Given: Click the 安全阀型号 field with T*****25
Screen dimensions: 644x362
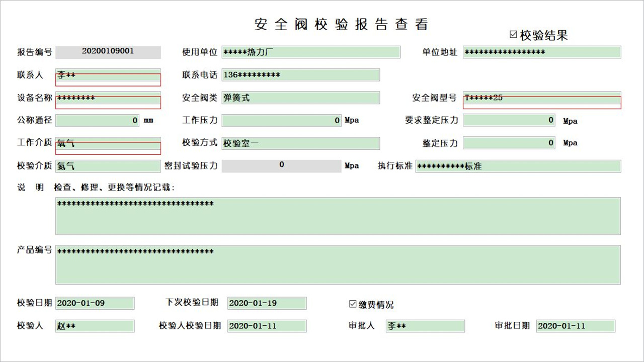Looking at the screenshot, I should [542, 98].
